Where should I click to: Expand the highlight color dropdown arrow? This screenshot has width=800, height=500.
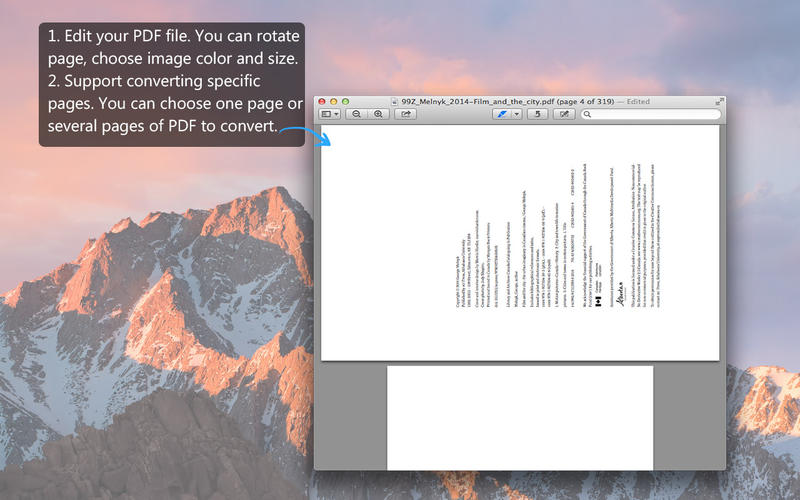516,114
